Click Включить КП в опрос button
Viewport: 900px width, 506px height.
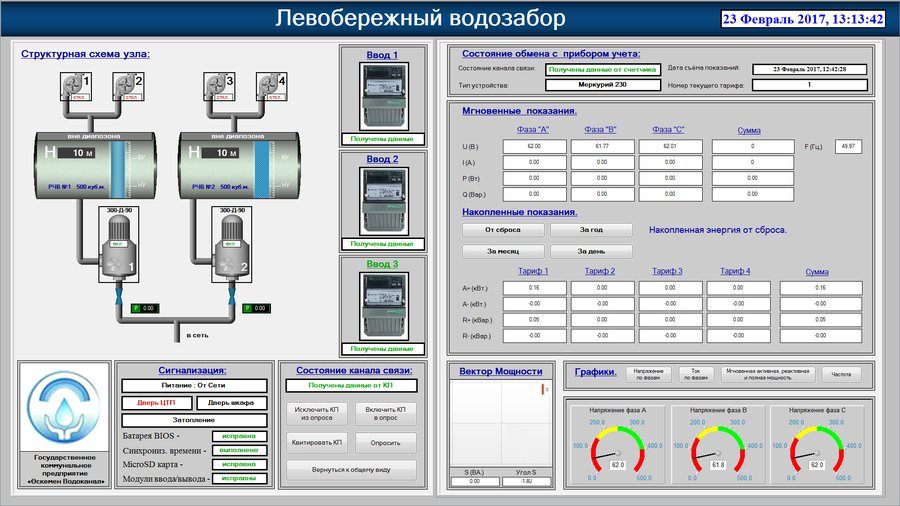click(386, 414)
